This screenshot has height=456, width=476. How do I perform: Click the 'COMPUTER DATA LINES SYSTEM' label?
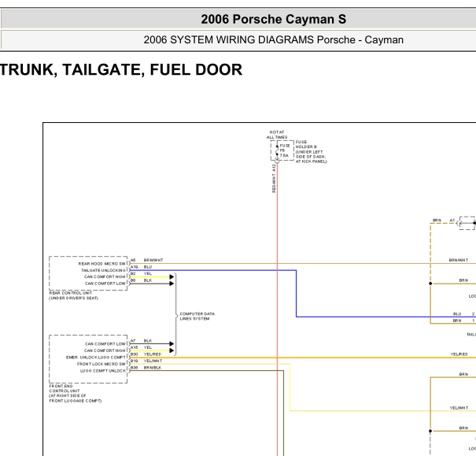coord(197,317)
